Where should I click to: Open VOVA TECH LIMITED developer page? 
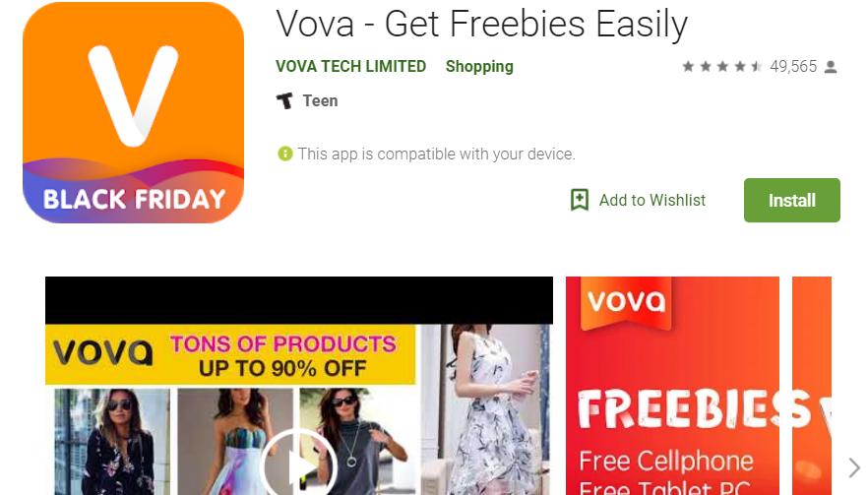click(351, 67)
